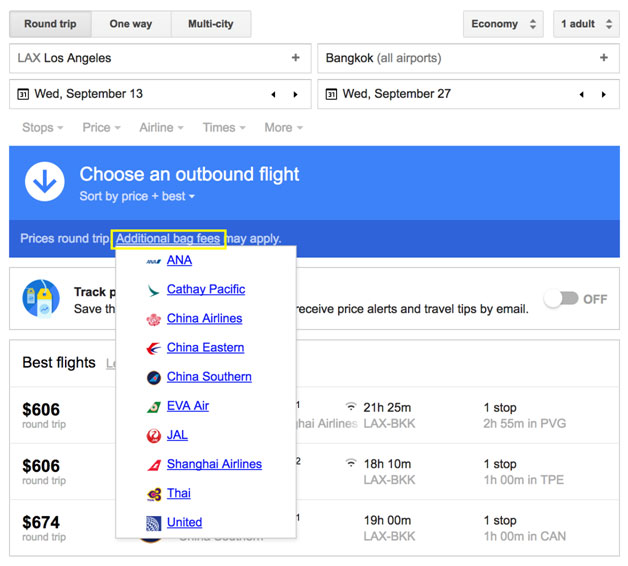Viewport: 628px width, 566px height.
Task: Open the 1 adult passenger selector
Action: tap(586, 24)
